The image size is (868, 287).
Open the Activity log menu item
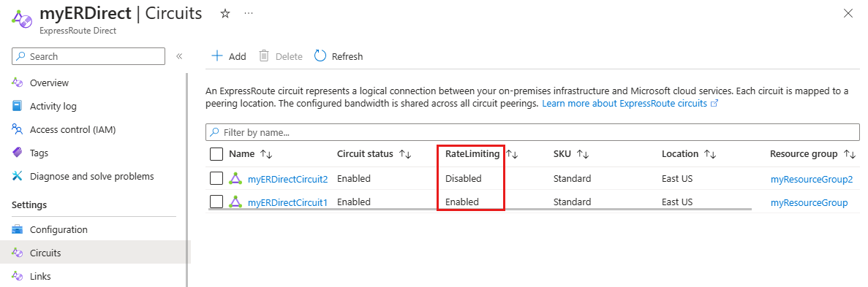coord(53,106)
